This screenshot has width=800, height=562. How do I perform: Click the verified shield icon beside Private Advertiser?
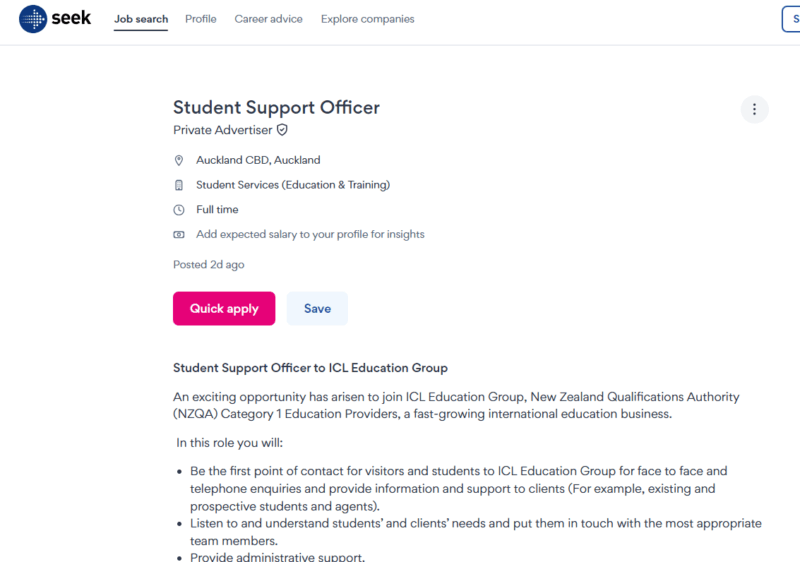(x=282, y=130)
